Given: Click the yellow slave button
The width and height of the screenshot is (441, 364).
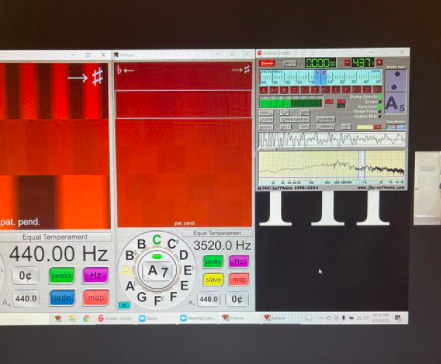Looking at the screenshot, I should (213, 279).
